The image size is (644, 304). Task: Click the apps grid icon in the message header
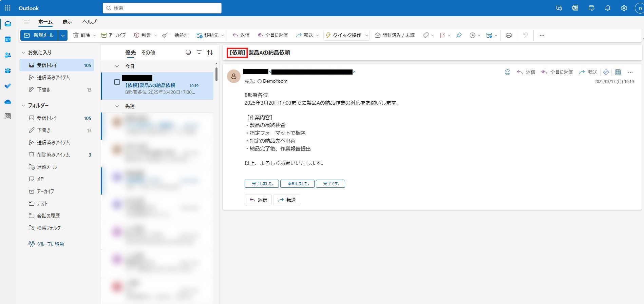pos(618,72)
